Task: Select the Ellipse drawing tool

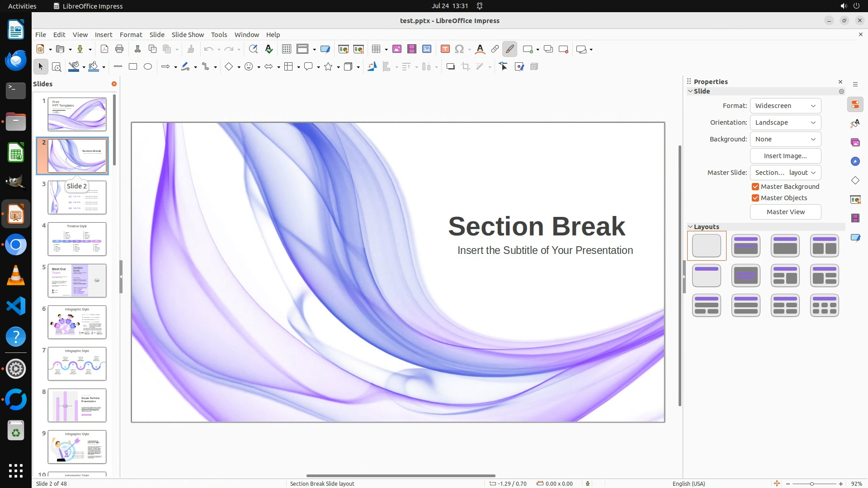Action: (x=148, y=67)
